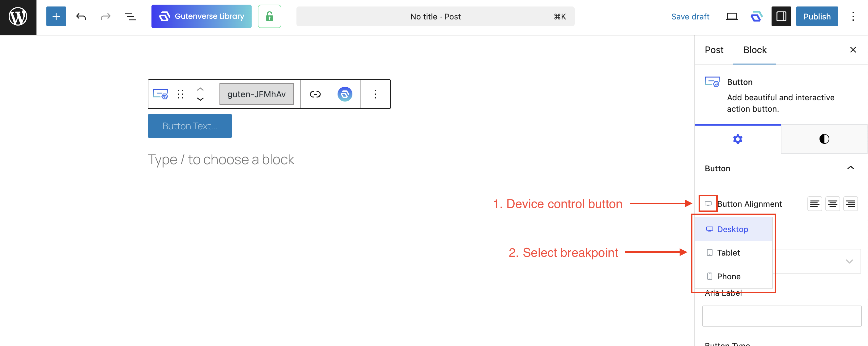This screenshot has height=346, width=868.
Task: Open the link icon on the Button block
Action: 315,94
